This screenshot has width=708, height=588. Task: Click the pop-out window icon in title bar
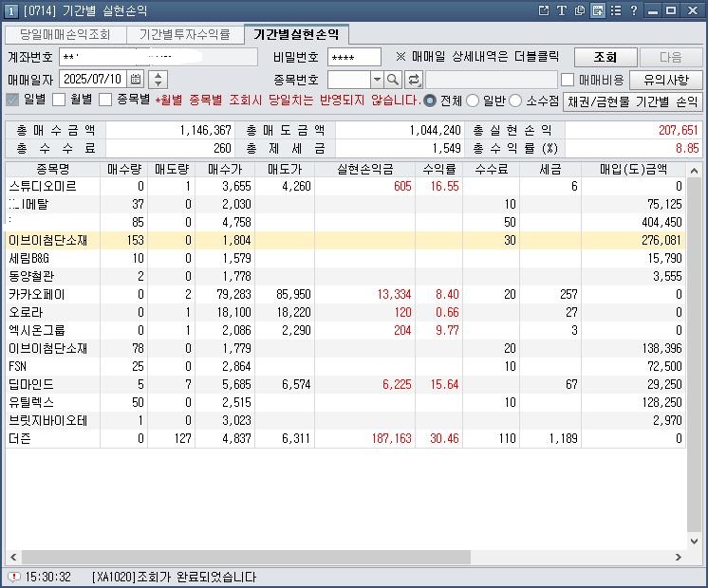544,10
